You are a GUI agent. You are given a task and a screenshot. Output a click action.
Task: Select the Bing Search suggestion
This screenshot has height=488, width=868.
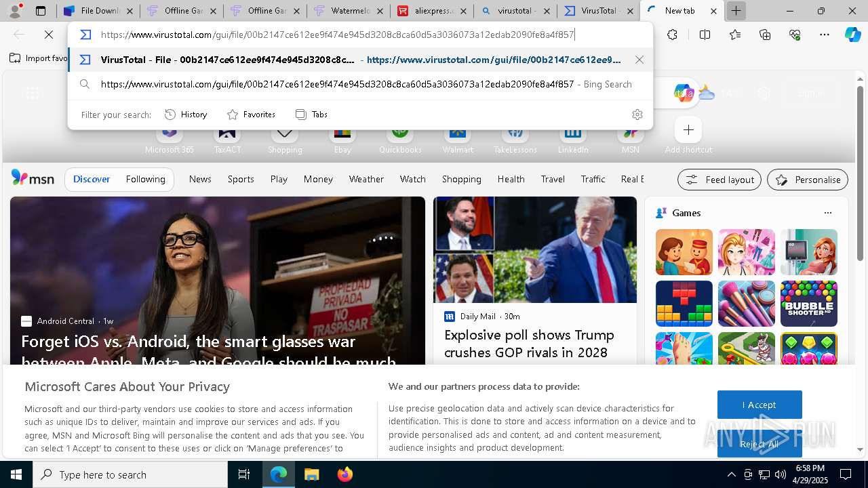coord(359,84)
